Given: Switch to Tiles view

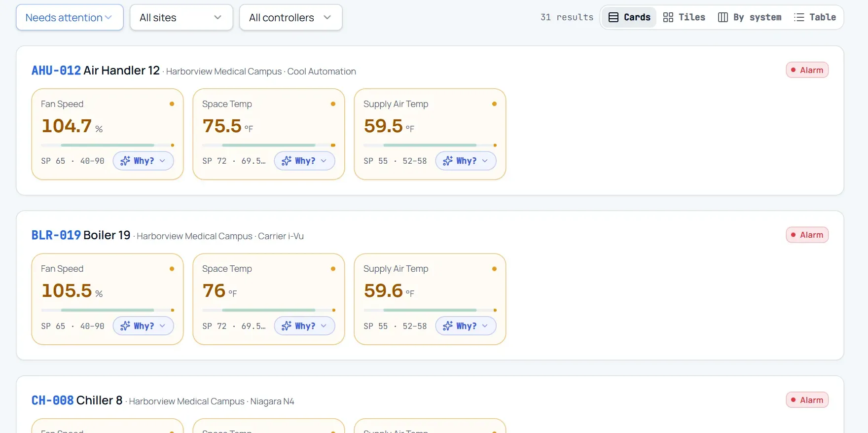Looking at the screenshot, I should (x=684, y=17).
